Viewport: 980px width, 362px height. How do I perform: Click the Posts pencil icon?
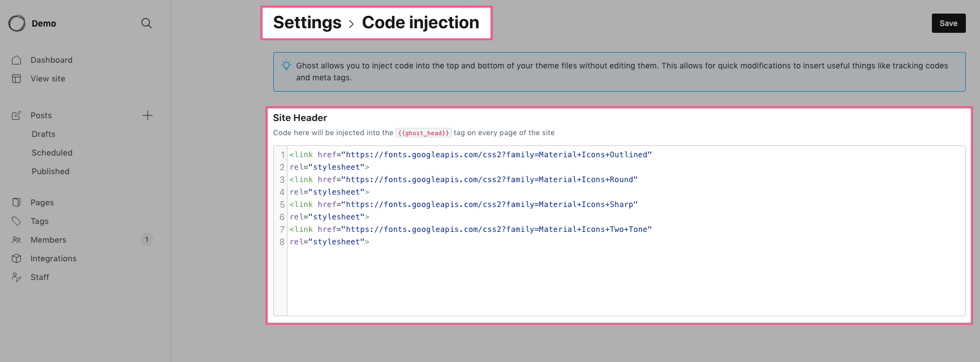click(16, 115)
